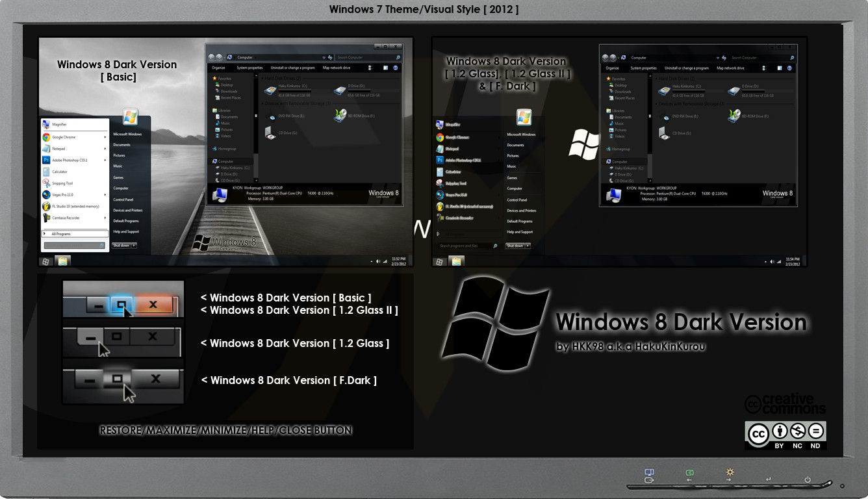Select Downloads in the Basic window's navigation pane
This screenshot has width=868, height=499.
227,92
